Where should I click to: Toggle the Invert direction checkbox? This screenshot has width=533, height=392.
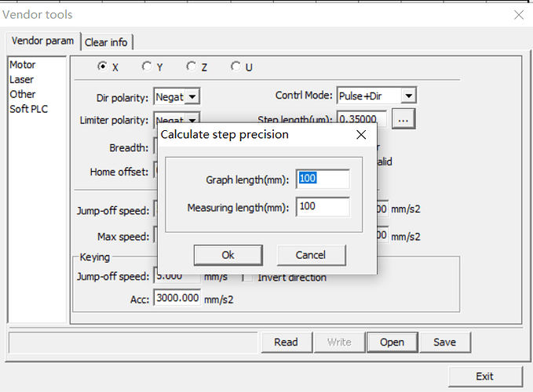[247, 278]
